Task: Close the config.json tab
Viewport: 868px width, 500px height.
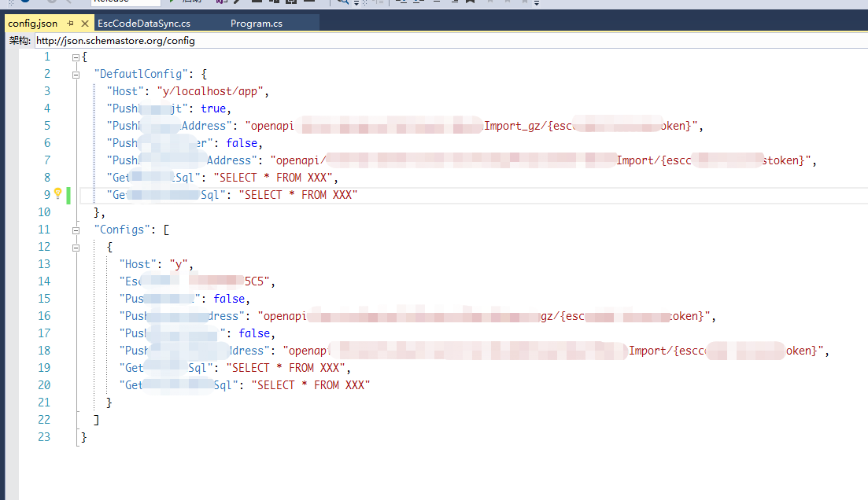Action: tap(85, 24)
